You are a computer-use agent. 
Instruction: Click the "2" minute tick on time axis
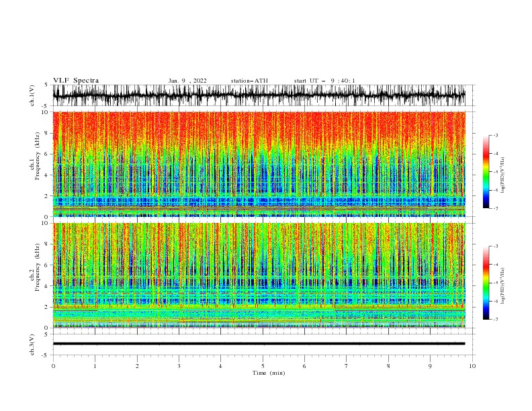point(137,366)
